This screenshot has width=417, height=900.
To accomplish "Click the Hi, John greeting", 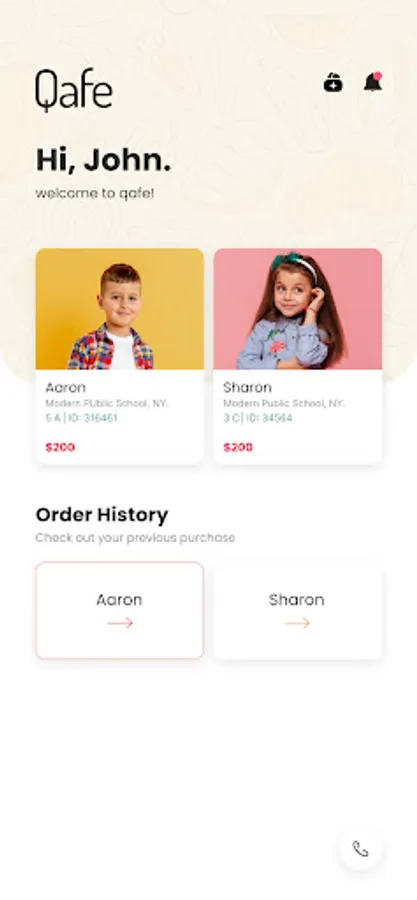I will tap(103, 160).
